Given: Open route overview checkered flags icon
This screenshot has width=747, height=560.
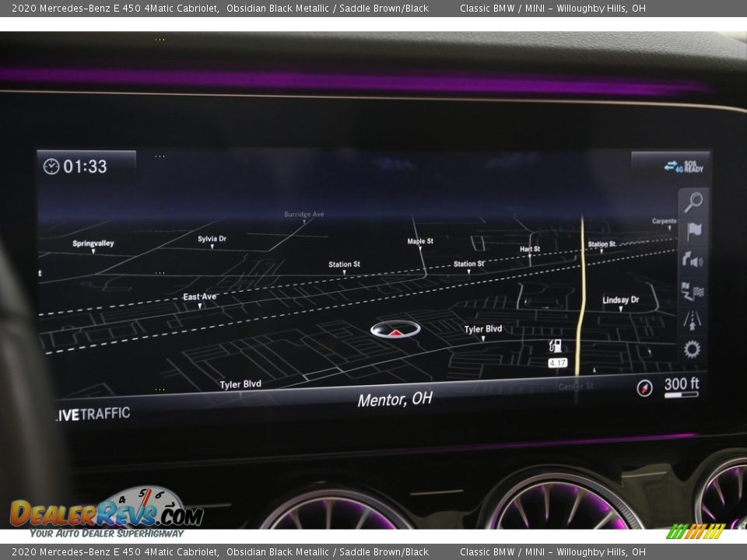Looking at the screenshot, I should (693, 291).
